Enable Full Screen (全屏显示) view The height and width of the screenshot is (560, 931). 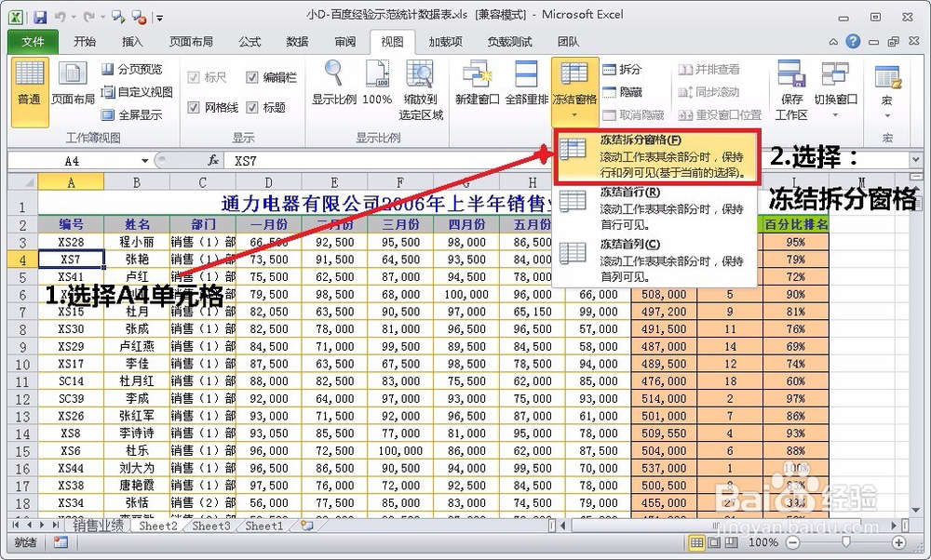pyautogui.click(x=131, y=114)
